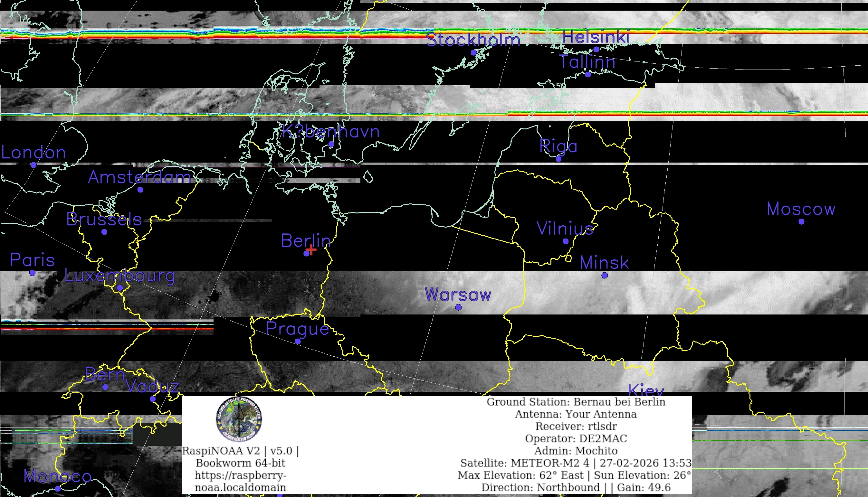Click the Luxembourg map label
This screenshot has height=497, width=868.
[x=120, y=276]
